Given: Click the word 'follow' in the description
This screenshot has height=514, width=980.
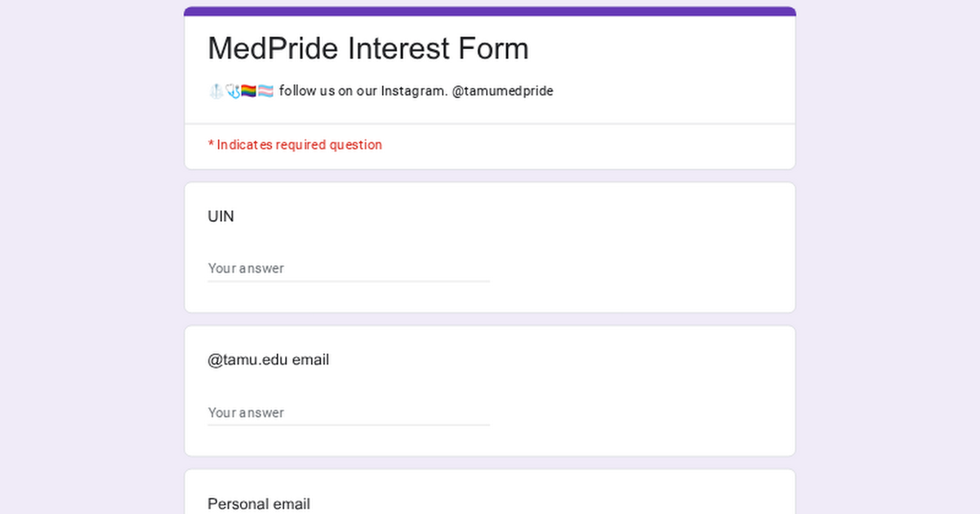Looking at the screenshot, I should [297, 91].
